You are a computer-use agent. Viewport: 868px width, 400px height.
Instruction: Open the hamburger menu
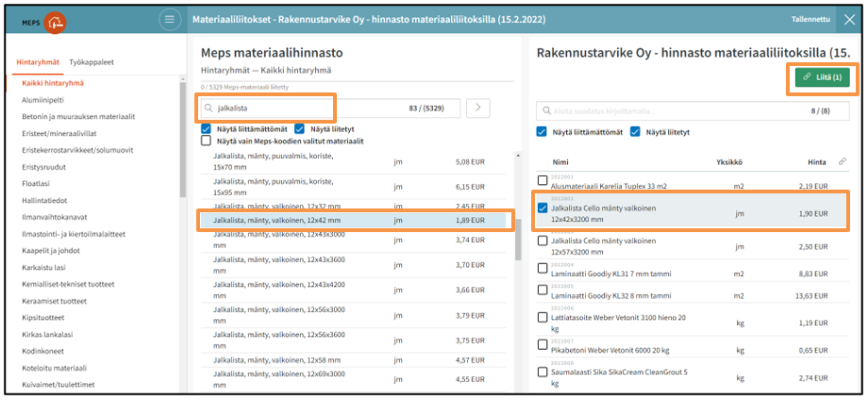[x=170, y=20]
